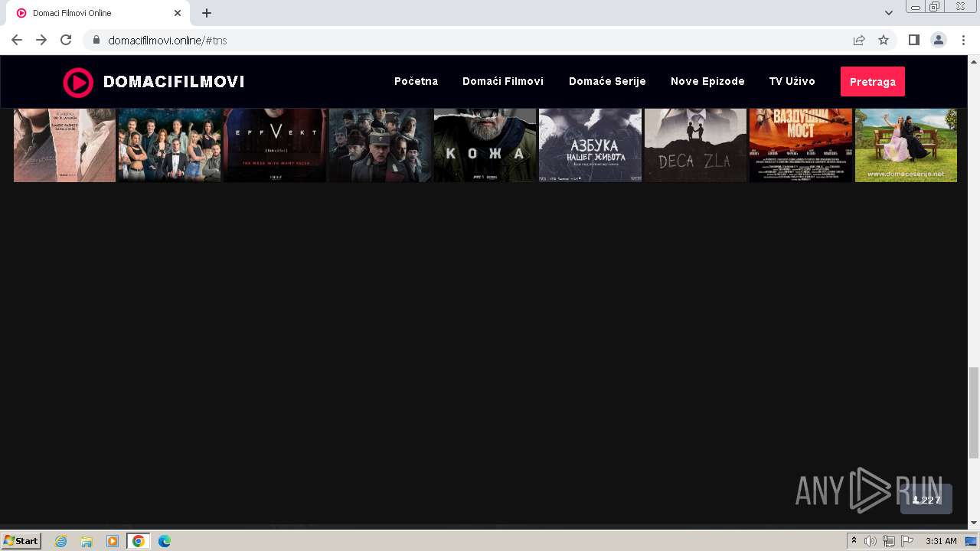Viewport: 980px width, 551px height.
Task: Open the soldiers in uniform poster
Action: tap(381, 145)
